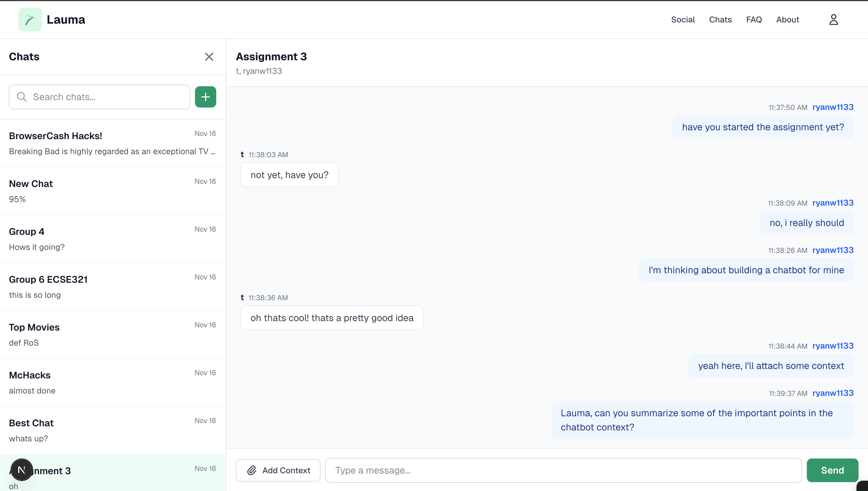
Task: Open the About page
Action: [787, 19]
